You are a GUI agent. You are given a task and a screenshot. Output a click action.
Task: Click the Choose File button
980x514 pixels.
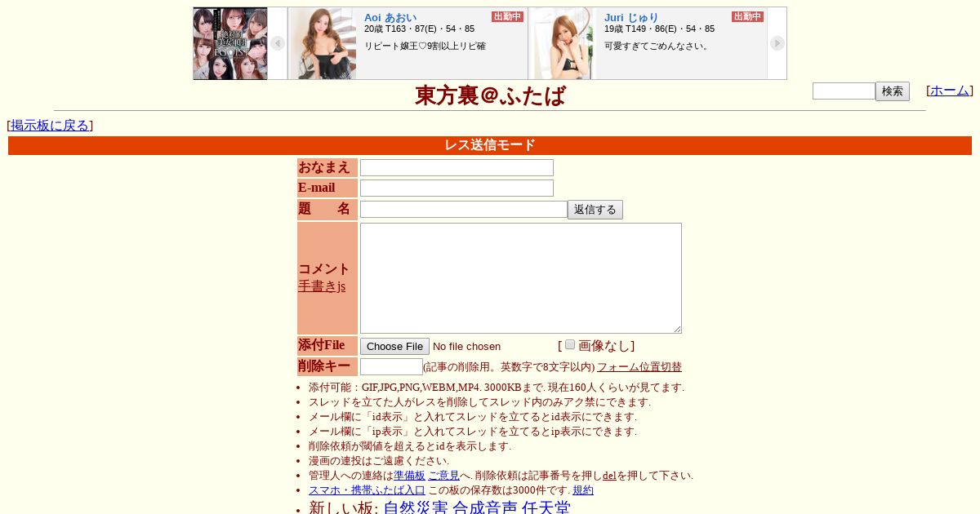coord(394,346)
